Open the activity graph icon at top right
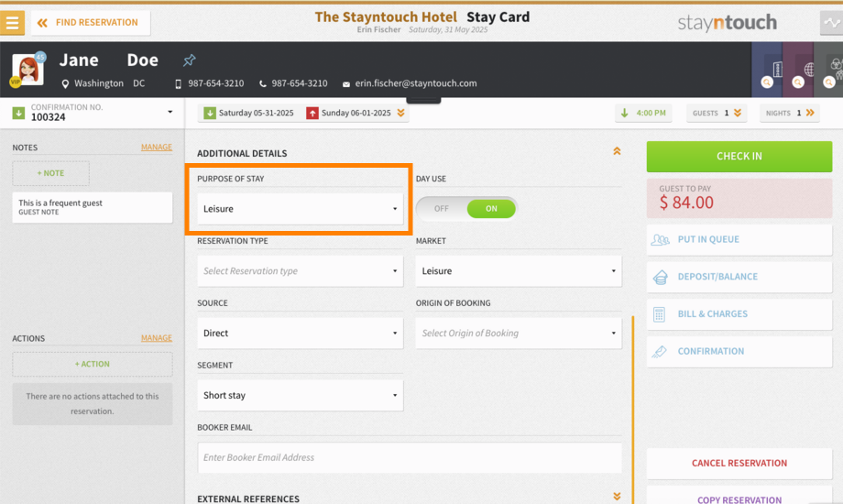The width and height of the screenshot is (843, 504). click(831, 23)
